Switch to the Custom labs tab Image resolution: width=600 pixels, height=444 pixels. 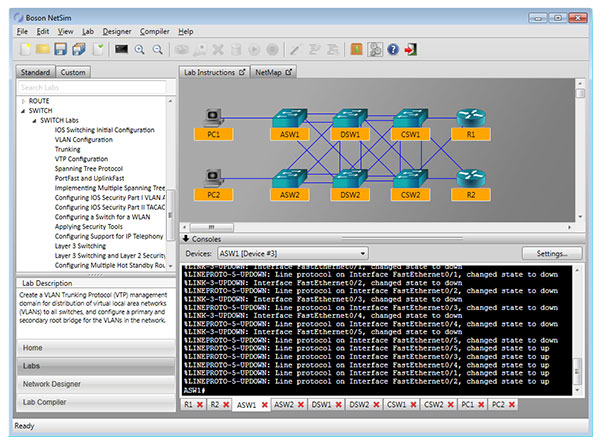click(x=73, y=72)
